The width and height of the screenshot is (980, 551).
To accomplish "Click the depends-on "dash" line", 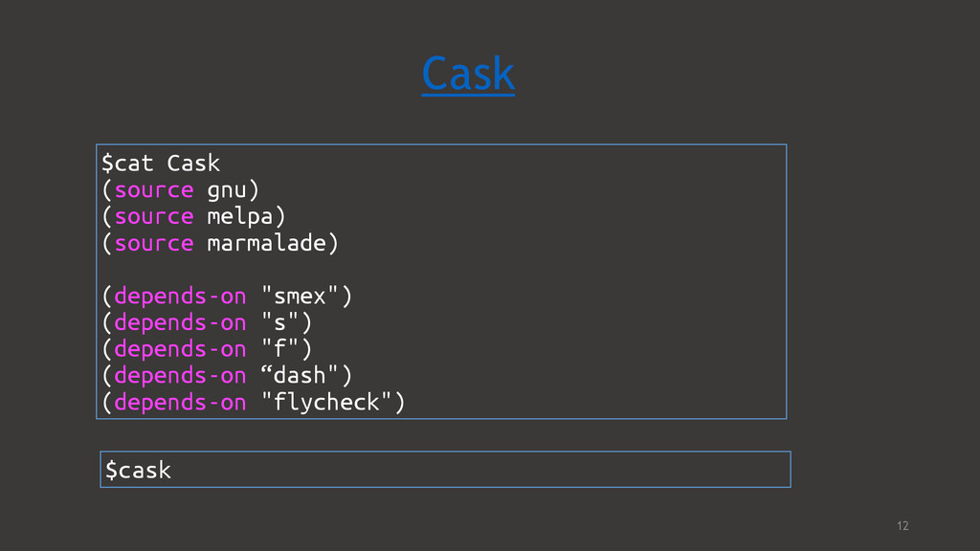I will 227,376.
